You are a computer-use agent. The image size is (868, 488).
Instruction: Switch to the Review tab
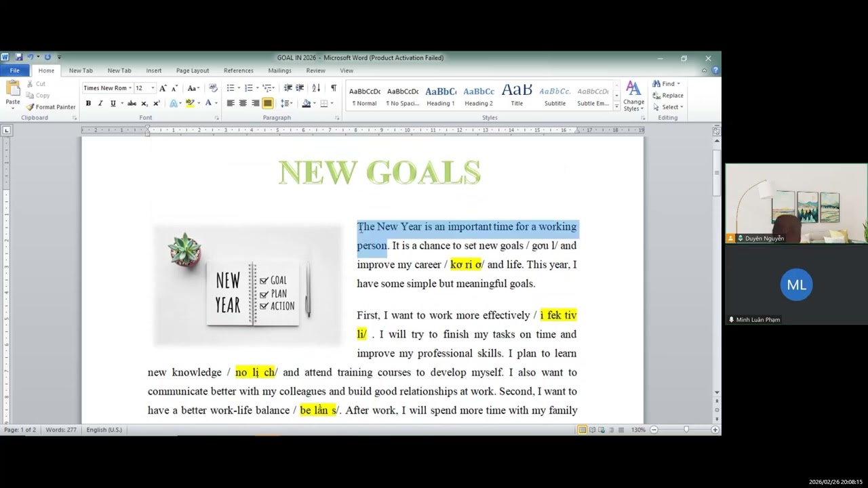pyautogui.click(x=315, y=70)
